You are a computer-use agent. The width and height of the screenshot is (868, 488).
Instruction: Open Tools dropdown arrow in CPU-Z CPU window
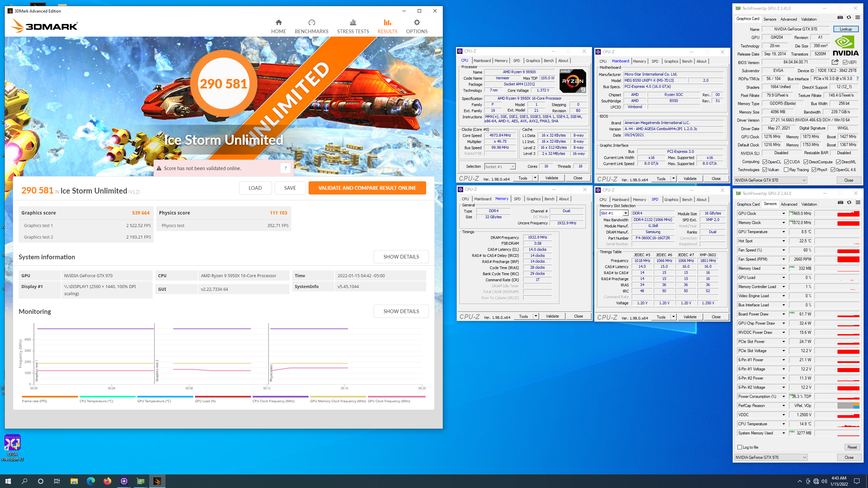pos(535,178)
